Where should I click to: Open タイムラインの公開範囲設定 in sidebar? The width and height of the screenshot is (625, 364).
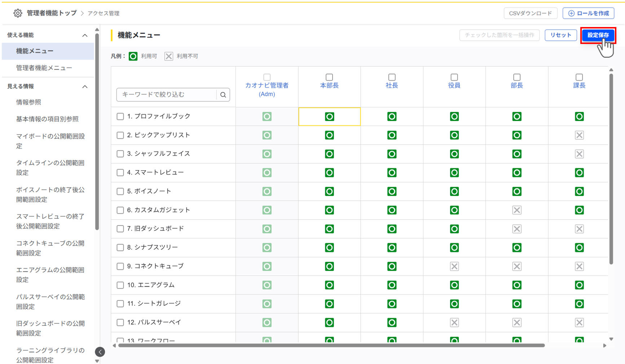[50, 168]
